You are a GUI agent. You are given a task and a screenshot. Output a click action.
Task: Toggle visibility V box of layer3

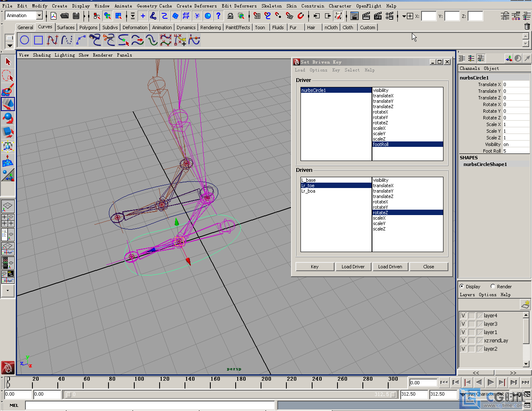(463, 324)
